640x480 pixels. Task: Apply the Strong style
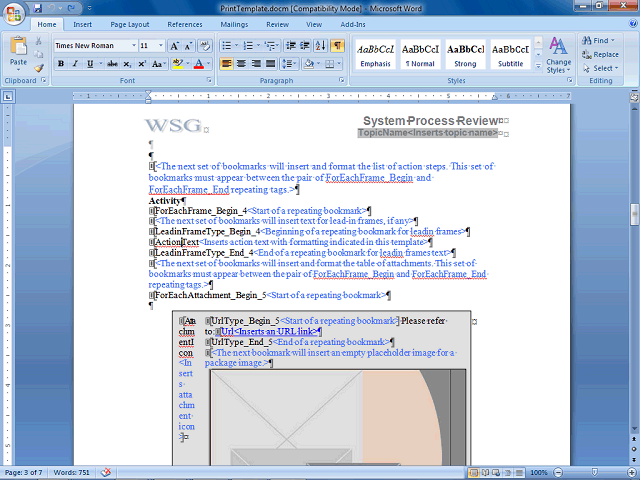pyautogui.click(x=465, y=55)
